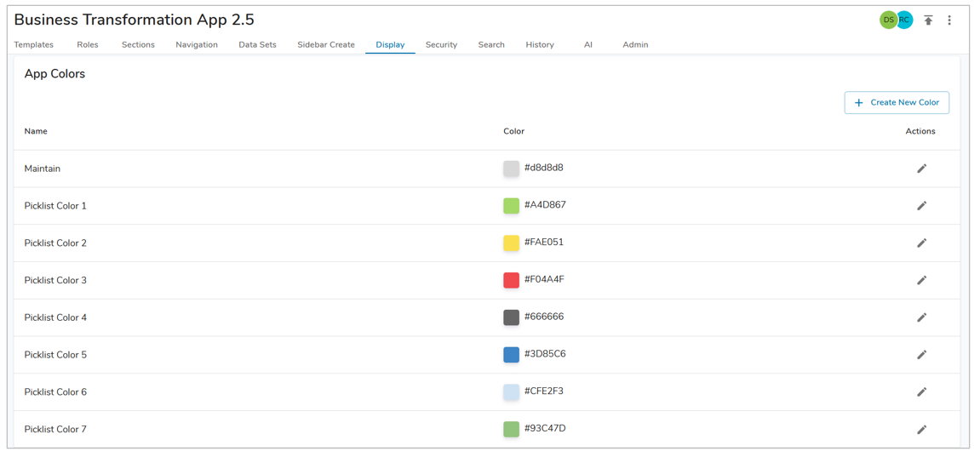Edit Picklist Color 5 via pencil icon
The height and width of the screenshot is (457, 980).
tap(921, 355)
